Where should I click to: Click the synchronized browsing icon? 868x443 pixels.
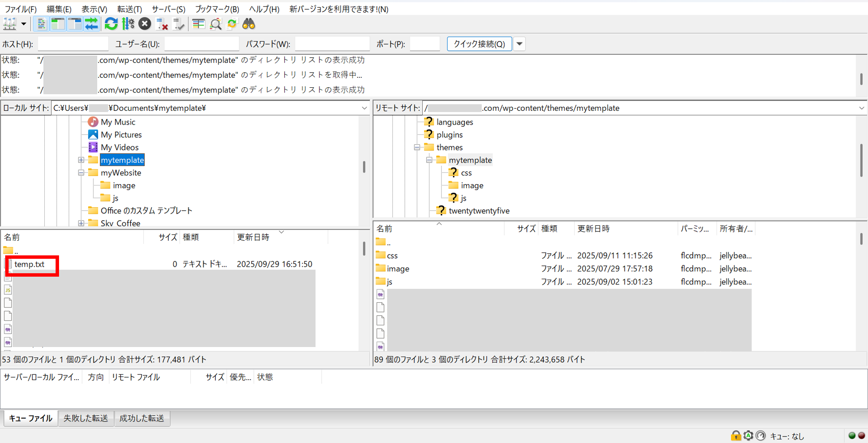pyautogui.click(x=232, y=24)
